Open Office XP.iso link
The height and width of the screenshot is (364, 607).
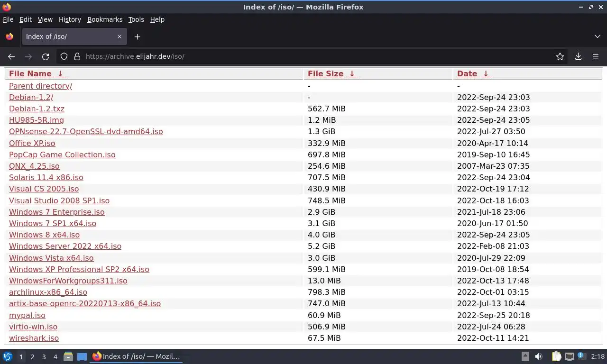32,143
